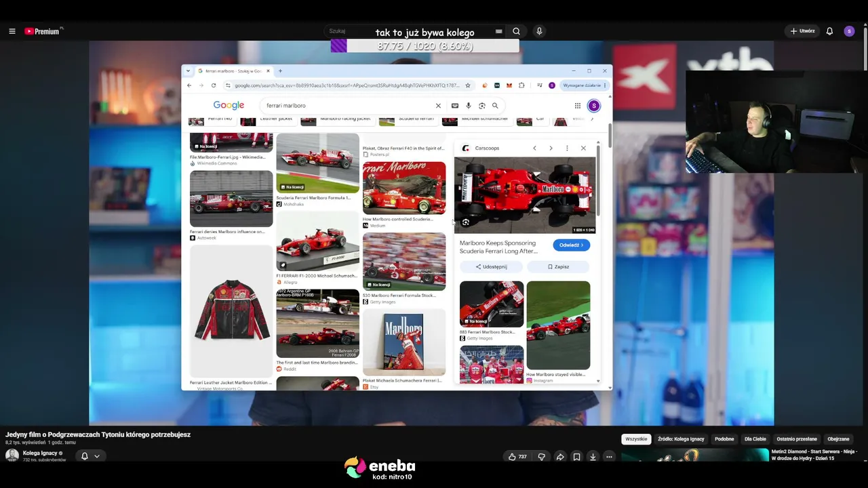Open the Chrome profile avatar

point(552,85)
